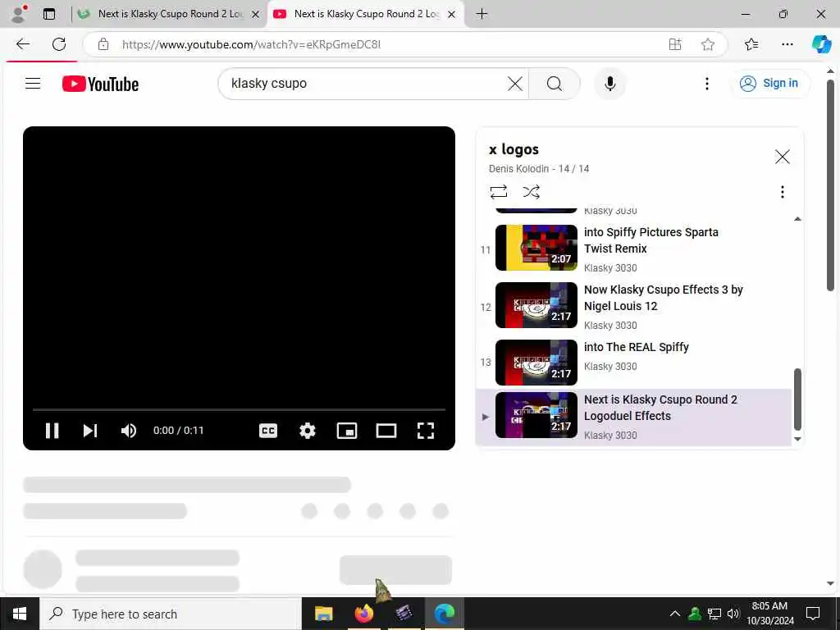Open the 'x logos' playlist title
This screenshot has height=630, width=840.
tap(514, 149)
